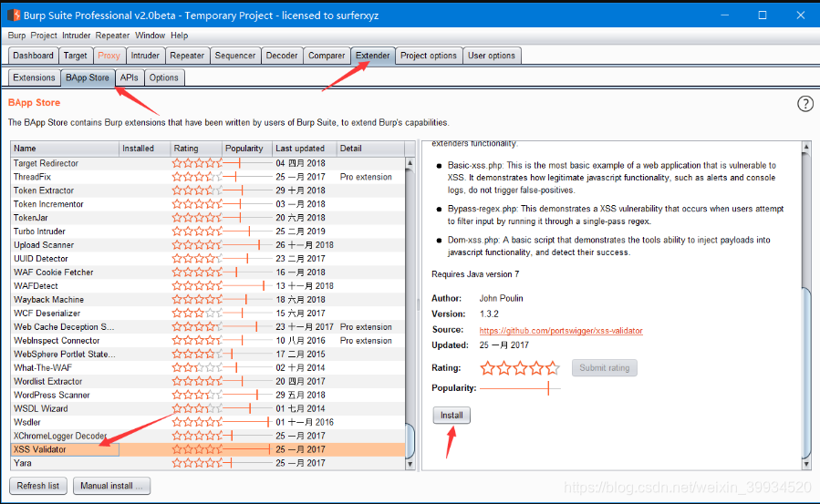
Task: Switch to the Repeater tool tab
Action: [187, 56]
